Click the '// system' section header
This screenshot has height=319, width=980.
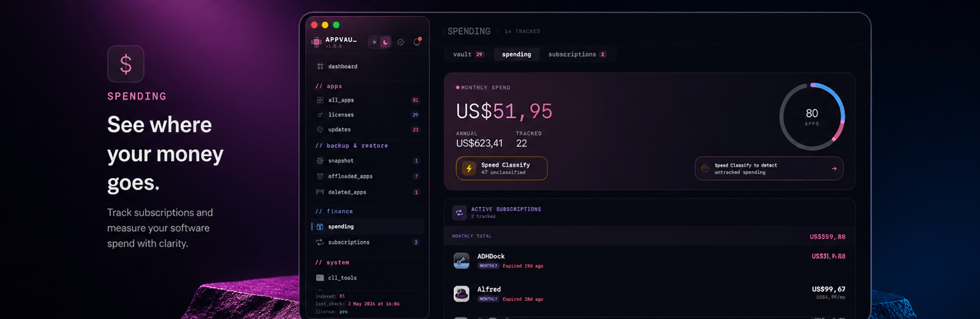click(333, 262)
